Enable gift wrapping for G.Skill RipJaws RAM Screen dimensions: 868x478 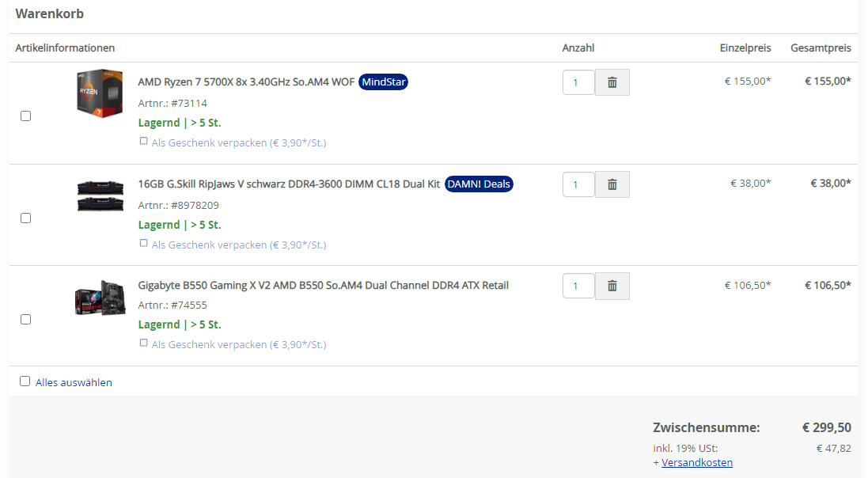(x=143, y=243)
